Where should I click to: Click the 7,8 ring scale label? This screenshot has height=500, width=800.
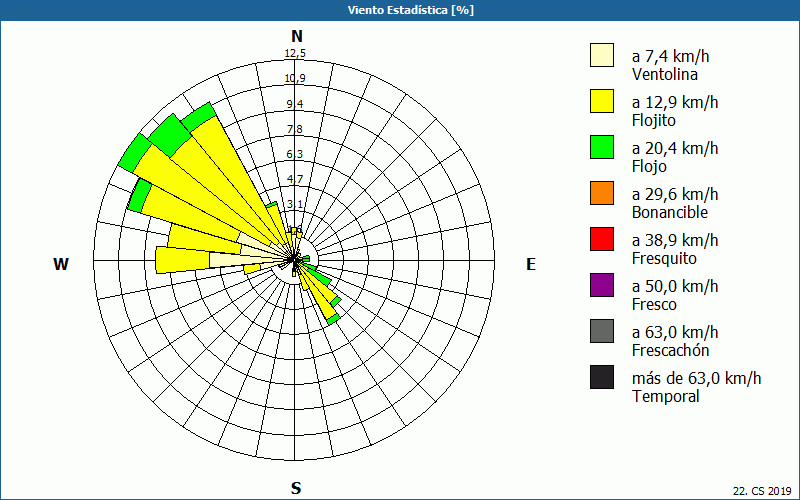[295, 129]
